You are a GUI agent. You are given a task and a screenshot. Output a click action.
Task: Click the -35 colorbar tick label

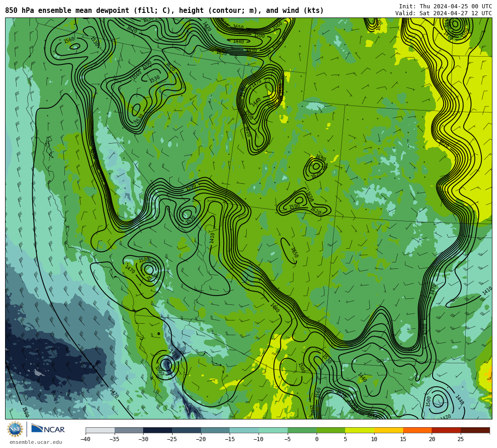114,439
